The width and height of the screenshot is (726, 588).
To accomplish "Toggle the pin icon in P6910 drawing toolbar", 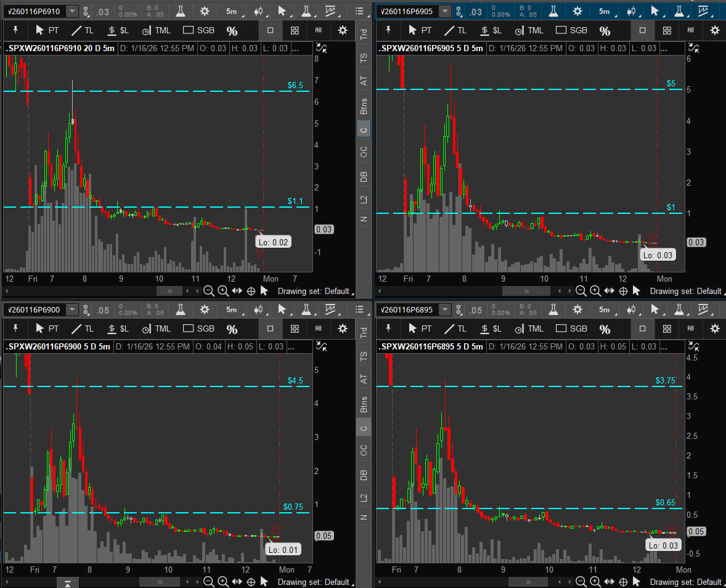I will point(15,30).
